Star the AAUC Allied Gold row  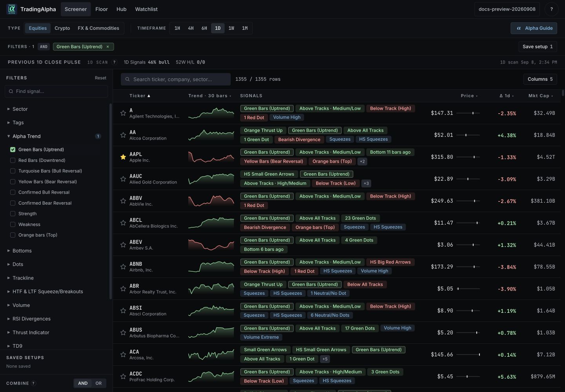[x=123, y=179]
